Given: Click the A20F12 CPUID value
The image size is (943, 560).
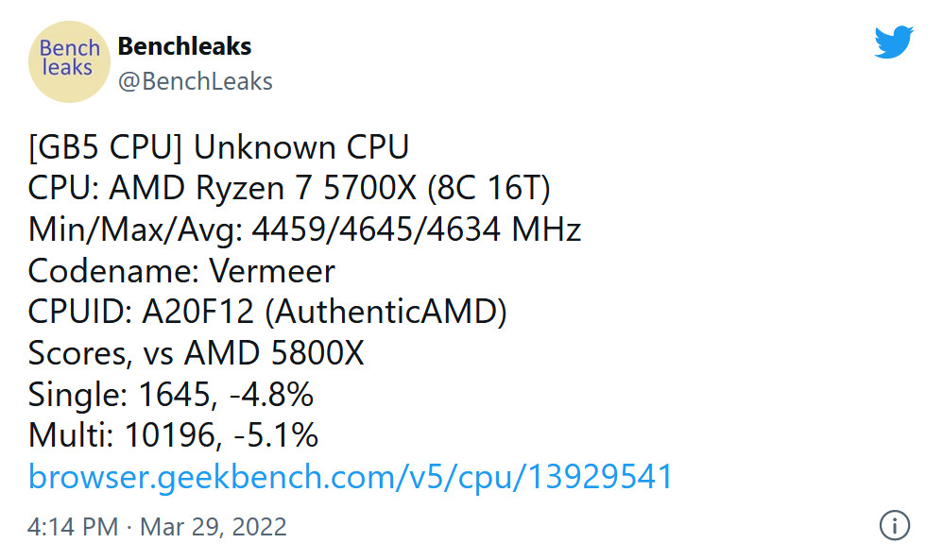Looking at the screenshot, I should (197, 312).
